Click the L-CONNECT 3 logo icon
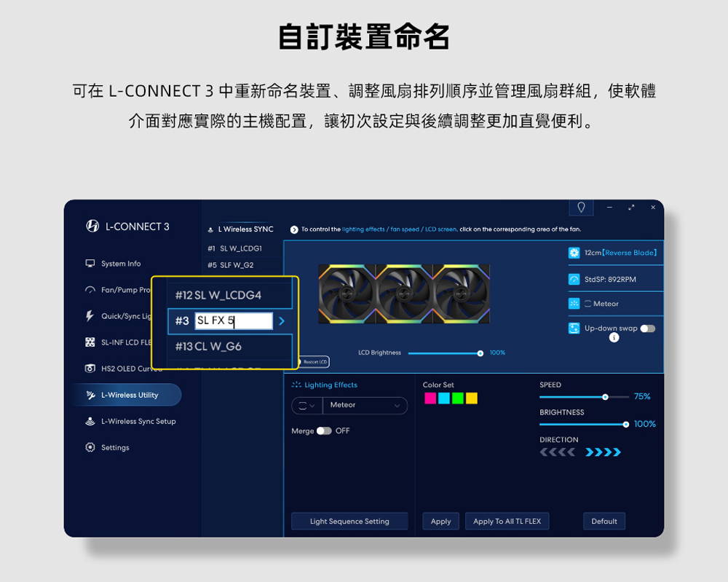Screen dimensions: 728x582 point(92,227)
